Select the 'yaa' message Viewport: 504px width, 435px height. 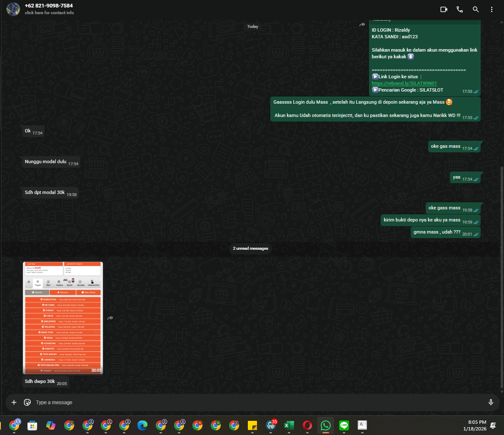[x=466, y=178]
